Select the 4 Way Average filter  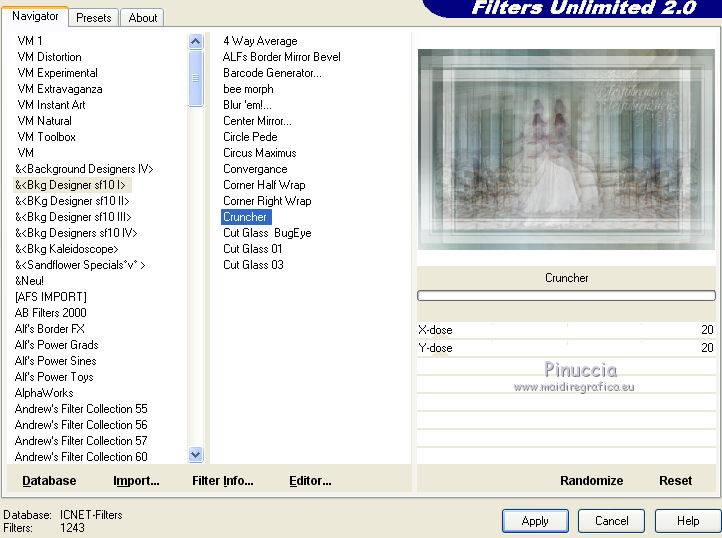click(260, 41)
